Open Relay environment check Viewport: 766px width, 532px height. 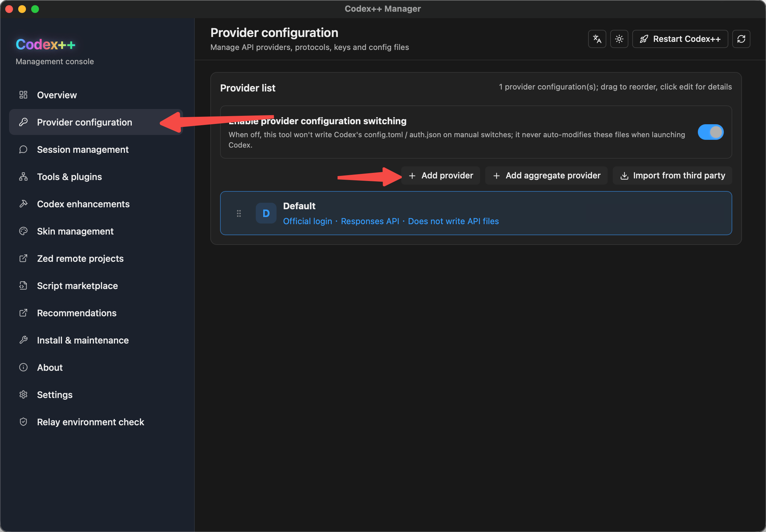point(96,422)
